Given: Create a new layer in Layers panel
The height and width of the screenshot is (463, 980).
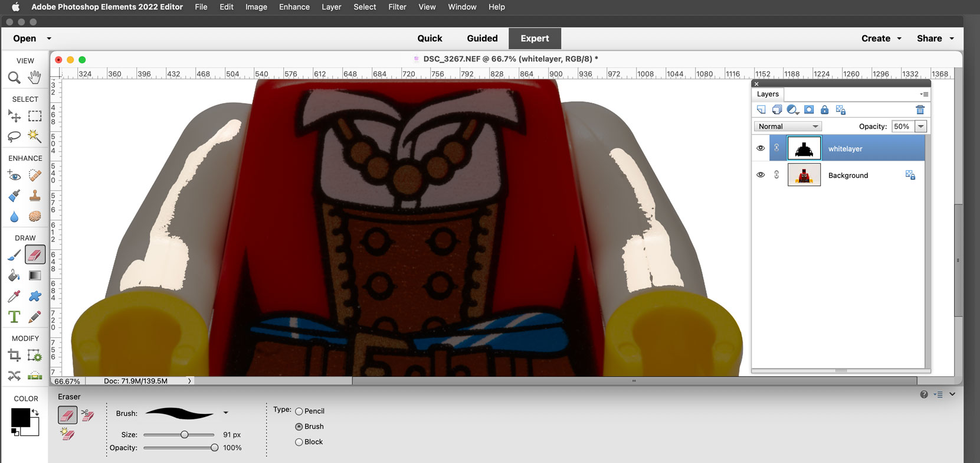Looking at the screenshot, I should click(x=761, y=110).
